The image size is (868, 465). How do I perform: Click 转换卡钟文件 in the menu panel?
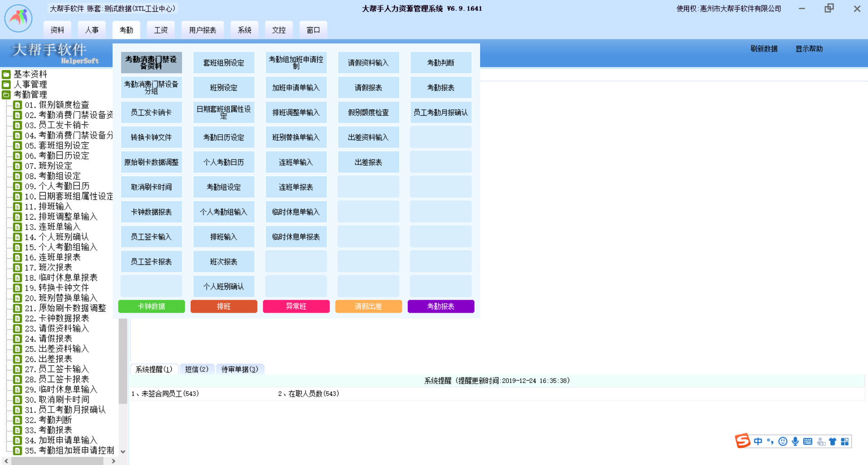tap(151, 137)
